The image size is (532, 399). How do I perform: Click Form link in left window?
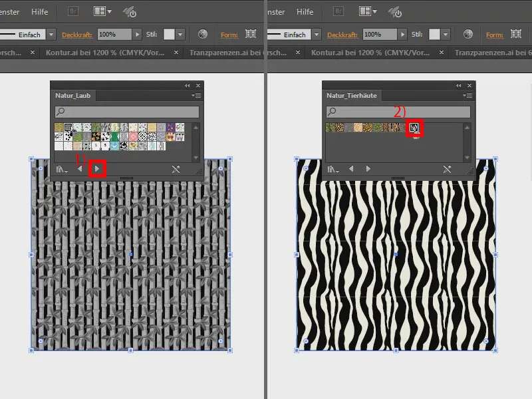(x=229, y=35)
